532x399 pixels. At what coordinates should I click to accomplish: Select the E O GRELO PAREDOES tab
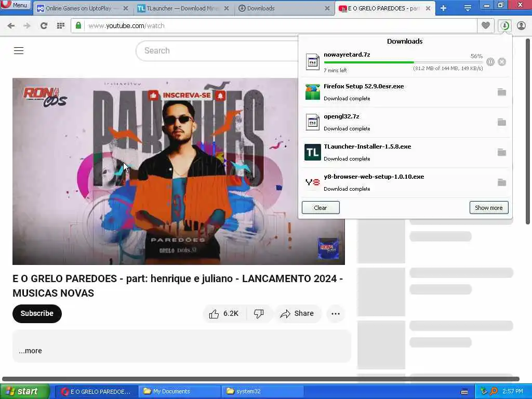(384, 8)
